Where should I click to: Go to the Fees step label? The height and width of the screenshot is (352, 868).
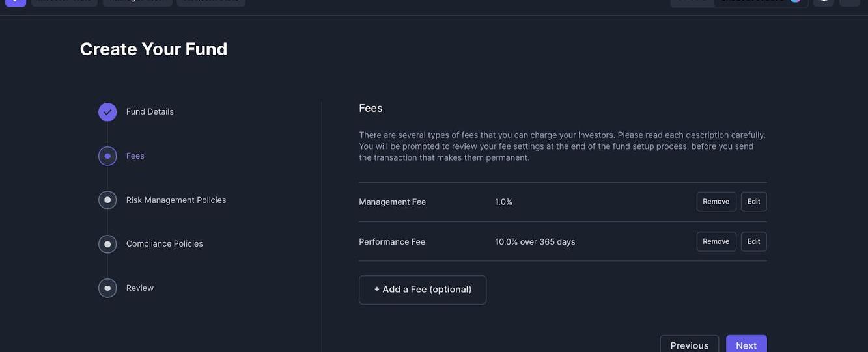135,156
